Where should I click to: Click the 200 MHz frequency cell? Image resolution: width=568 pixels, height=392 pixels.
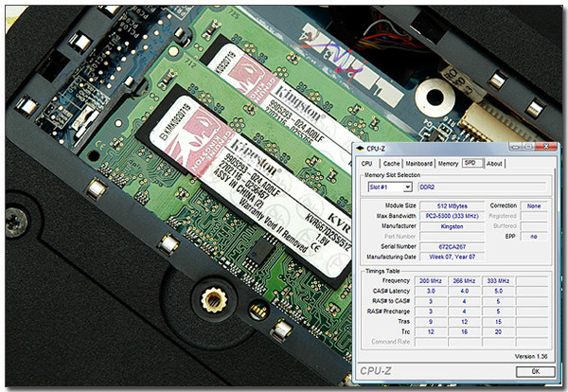[x=431, y=281]
